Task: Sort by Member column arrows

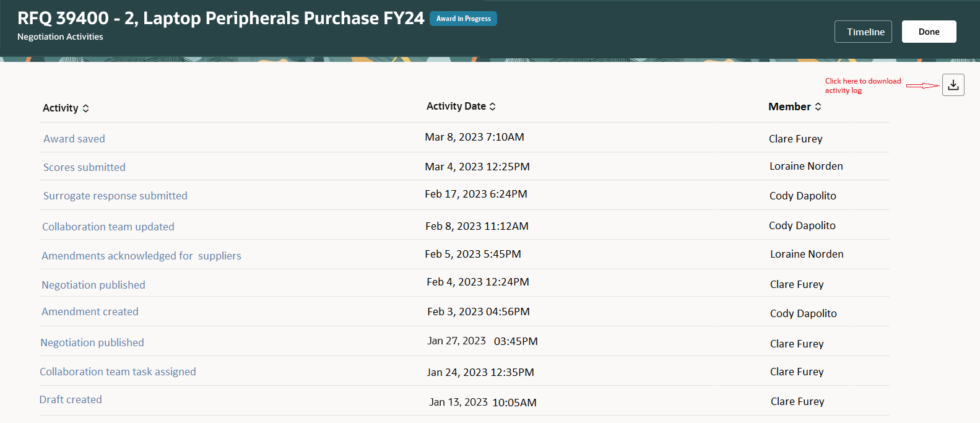Action: 818,107
